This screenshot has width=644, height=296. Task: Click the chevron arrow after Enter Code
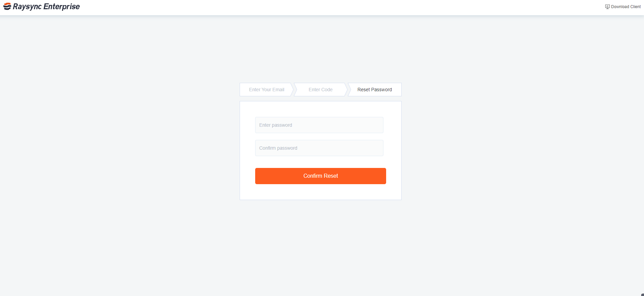347,90
